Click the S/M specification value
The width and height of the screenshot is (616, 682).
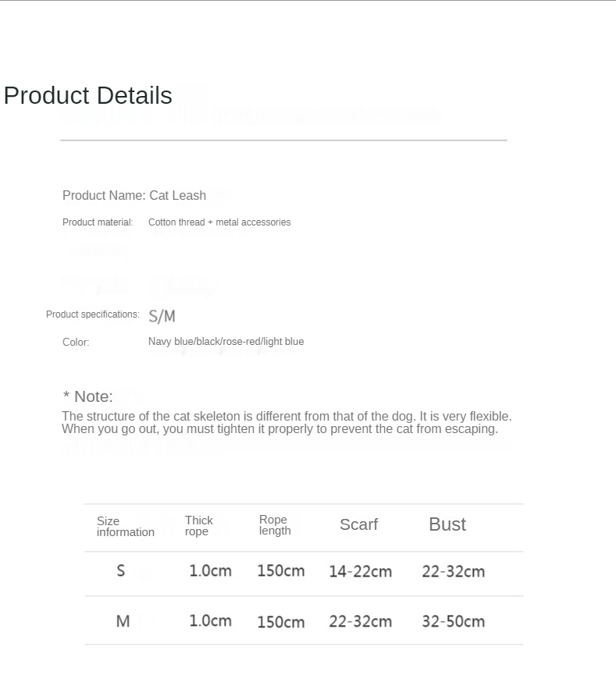162,316
